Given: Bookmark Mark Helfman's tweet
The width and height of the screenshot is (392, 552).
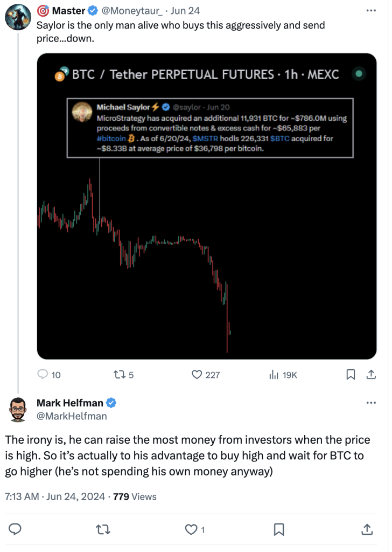Looking at the screenshot, I should tap(279, 529).
